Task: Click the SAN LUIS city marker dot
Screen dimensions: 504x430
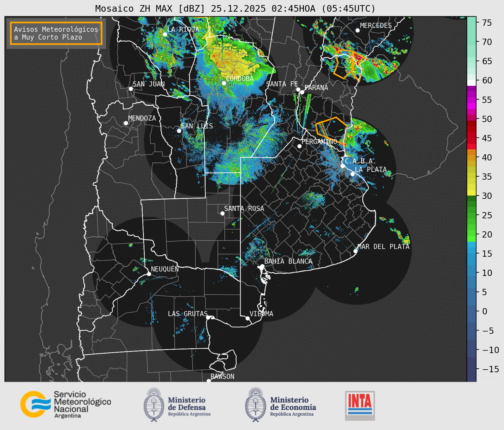Action: point(179,131)
